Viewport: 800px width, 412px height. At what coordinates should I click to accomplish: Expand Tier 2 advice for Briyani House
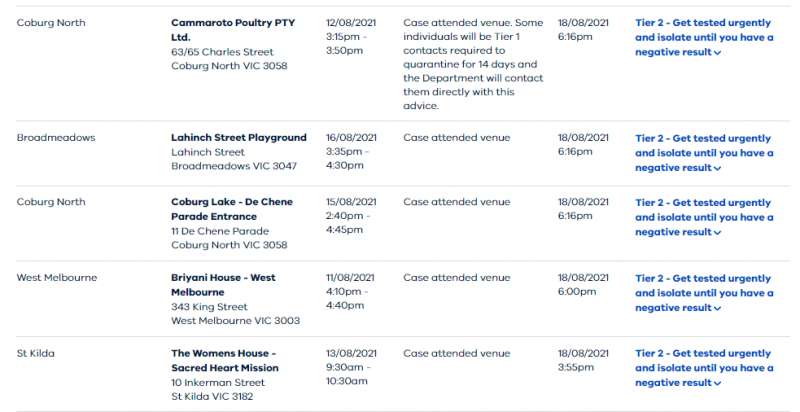(x=704, y=293)
